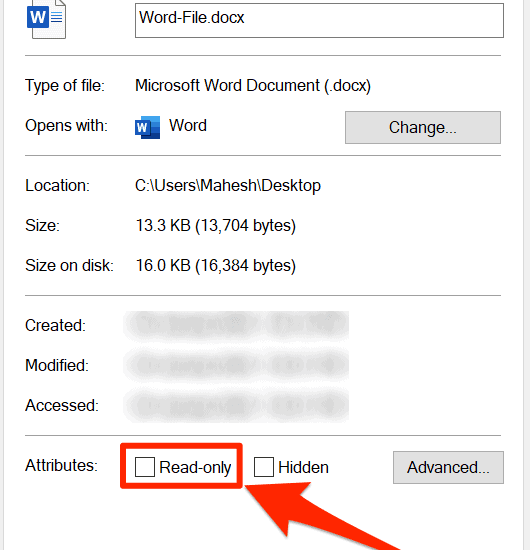Click the 'Accessed:' label
Image resolution: width=530 pixels, height=550 pixels.
[x=62, y=405]
